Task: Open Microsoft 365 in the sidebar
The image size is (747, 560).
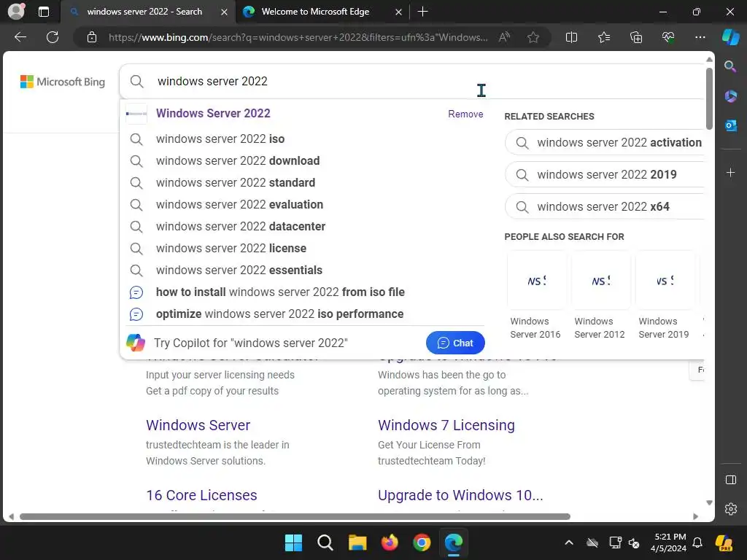Action: (730, 96)
